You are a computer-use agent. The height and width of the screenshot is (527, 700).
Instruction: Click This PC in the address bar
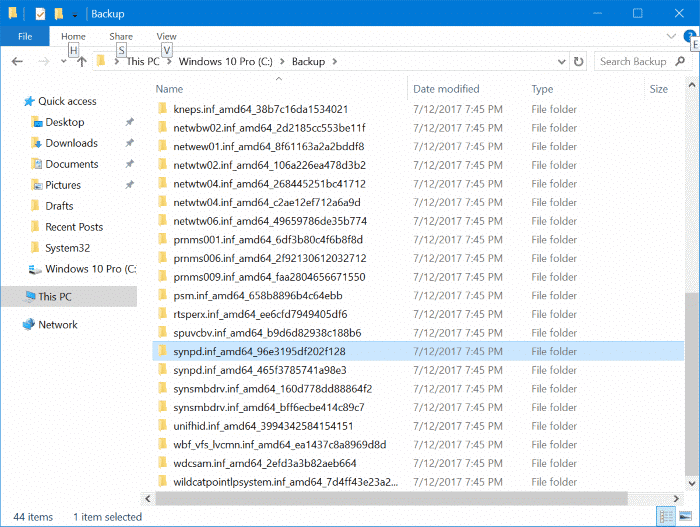click(143, 61)
